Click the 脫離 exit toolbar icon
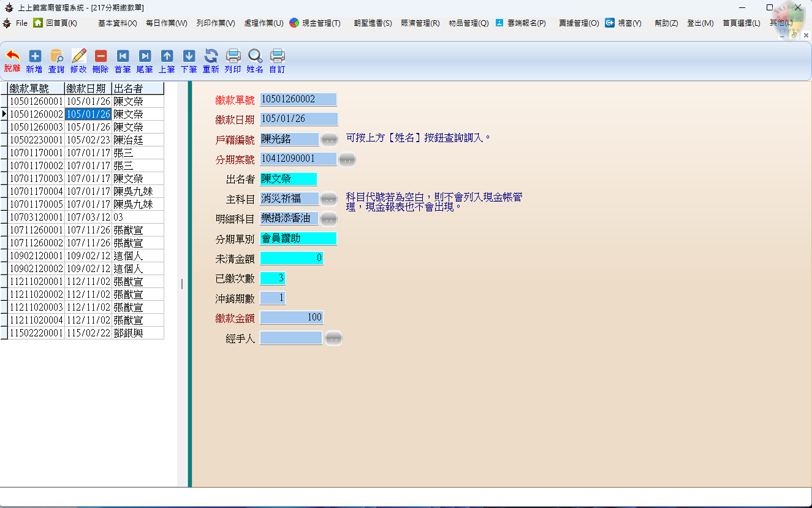 click(12, 57)
